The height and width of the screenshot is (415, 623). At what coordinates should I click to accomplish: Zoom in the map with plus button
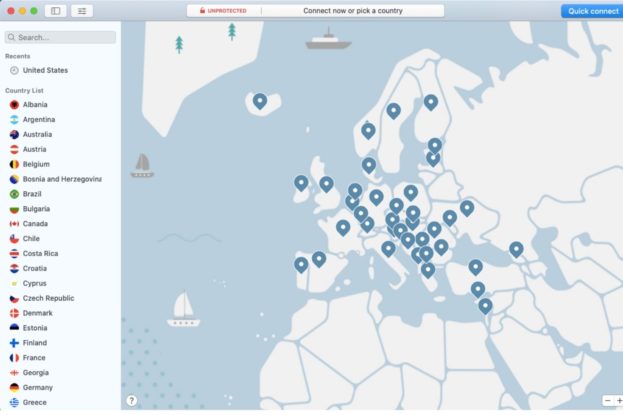tap(619, 401)
